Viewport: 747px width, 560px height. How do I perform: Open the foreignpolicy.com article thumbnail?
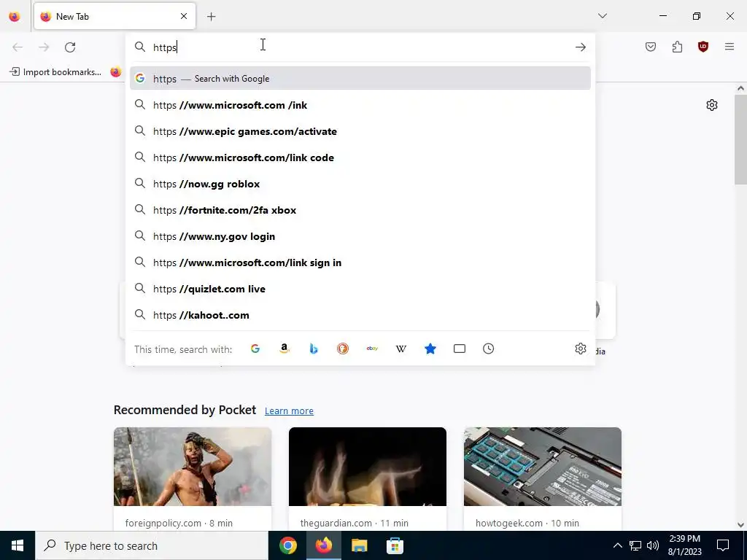click(x=193, y=467)
